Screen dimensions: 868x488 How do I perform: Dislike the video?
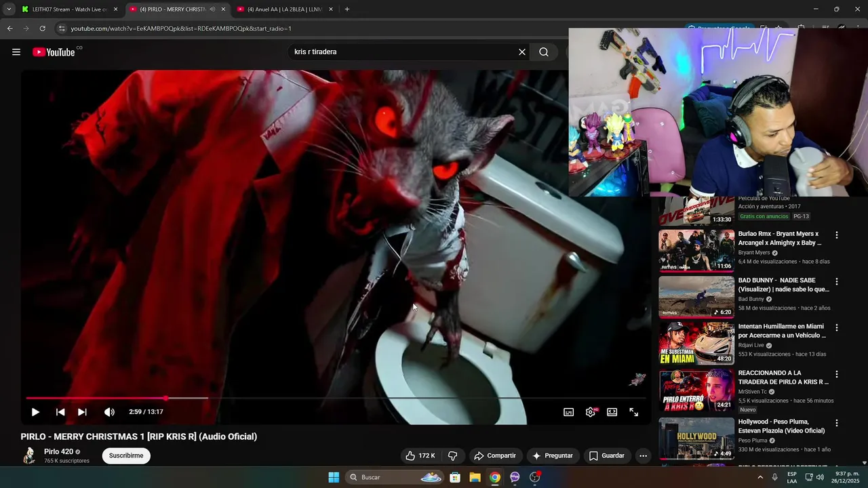(x=452, y=455)
